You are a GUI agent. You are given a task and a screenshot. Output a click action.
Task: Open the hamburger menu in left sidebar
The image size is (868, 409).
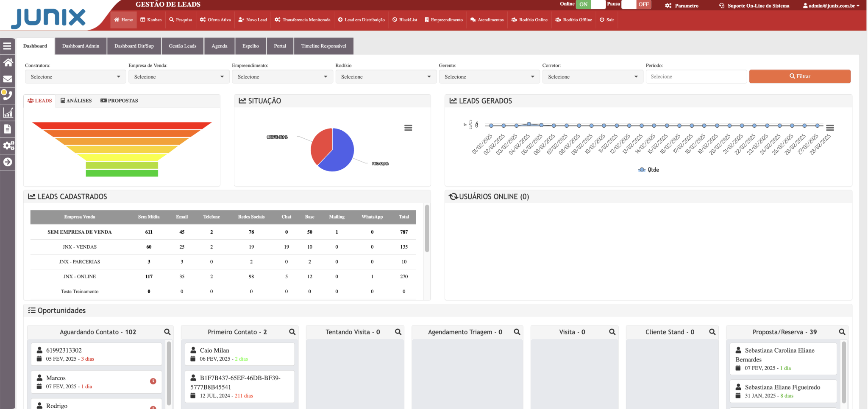tap(7, 46)
